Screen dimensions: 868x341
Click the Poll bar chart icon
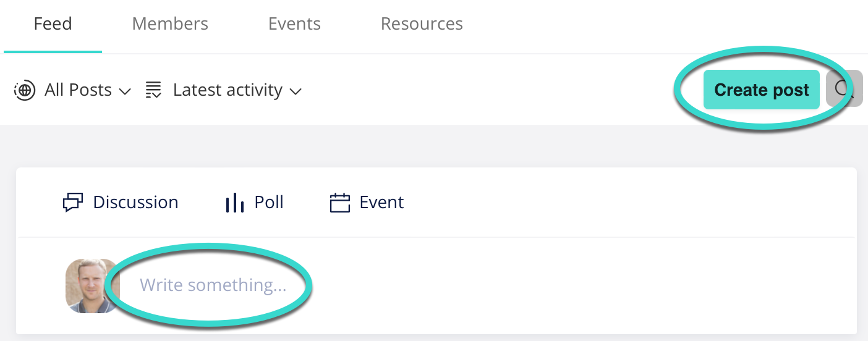235,203
